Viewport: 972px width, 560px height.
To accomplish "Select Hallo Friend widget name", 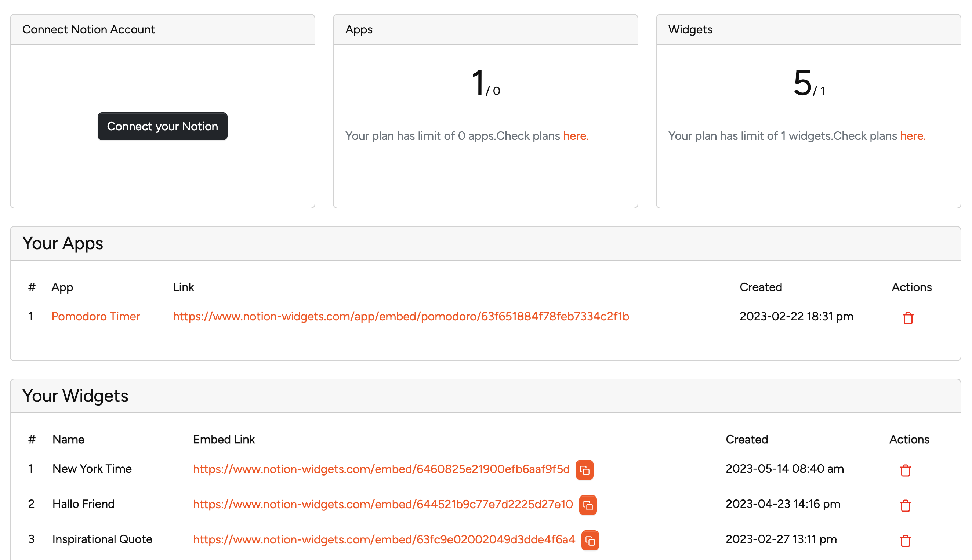I will point(83,504).
